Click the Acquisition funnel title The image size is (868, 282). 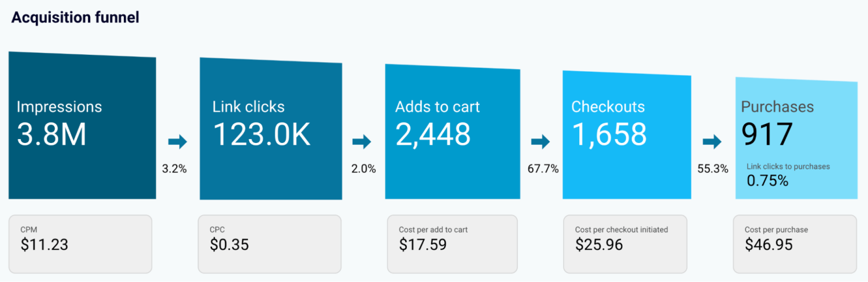tap(75, 18)
